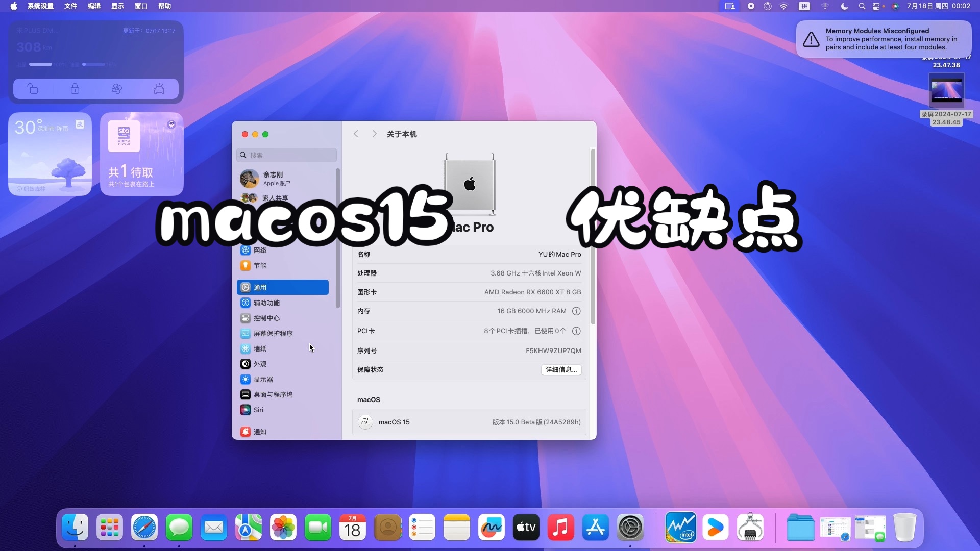Open 编辑 menu

point(94,6)
